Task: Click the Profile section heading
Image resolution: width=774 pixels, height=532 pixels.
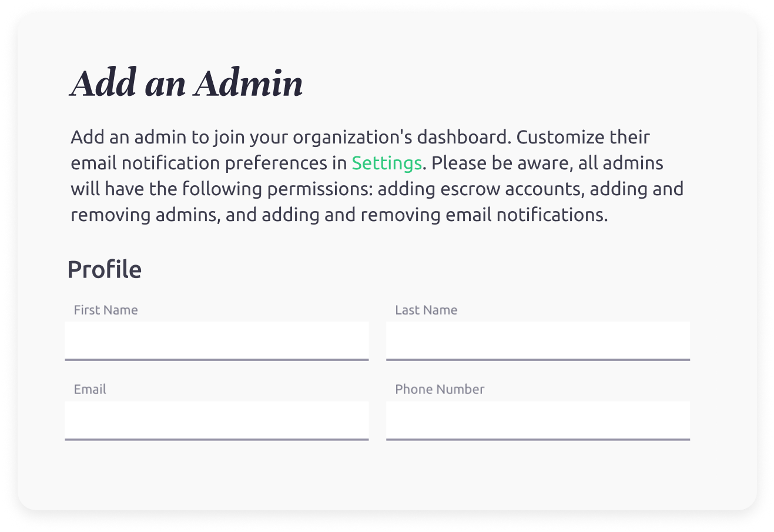Action: tap(105, 269)
